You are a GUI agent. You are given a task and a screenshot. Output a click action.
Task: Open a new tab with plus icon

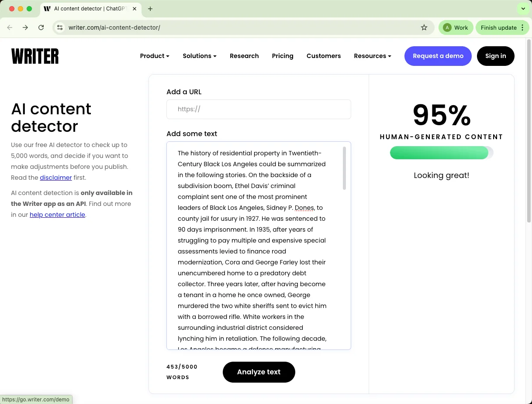tap(150, 9)
